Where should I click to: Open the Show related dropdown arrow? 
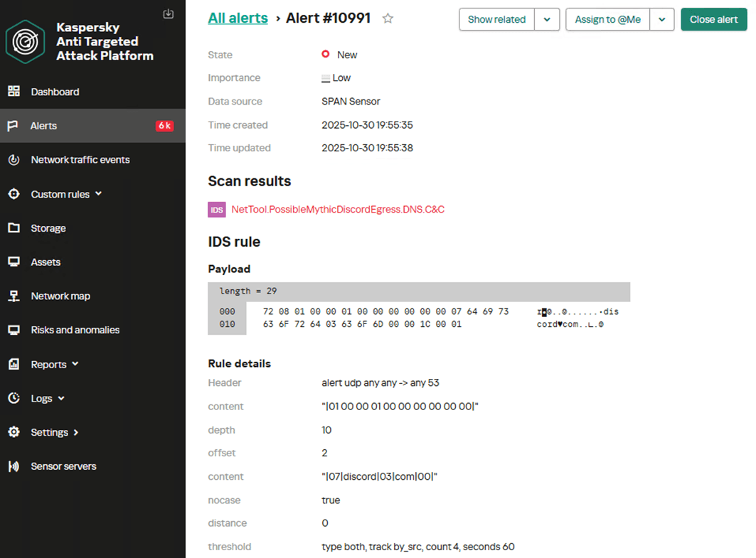tap(547, 19)
